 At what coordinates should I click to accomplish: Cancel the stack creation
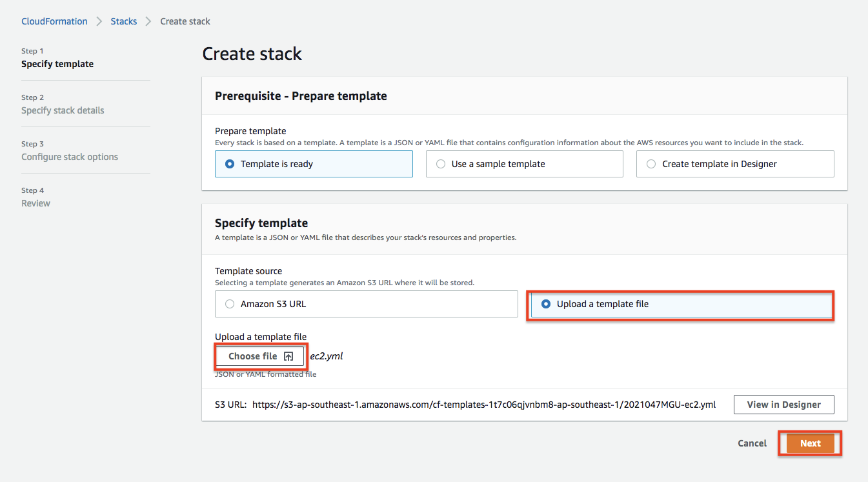click(752, 443)
